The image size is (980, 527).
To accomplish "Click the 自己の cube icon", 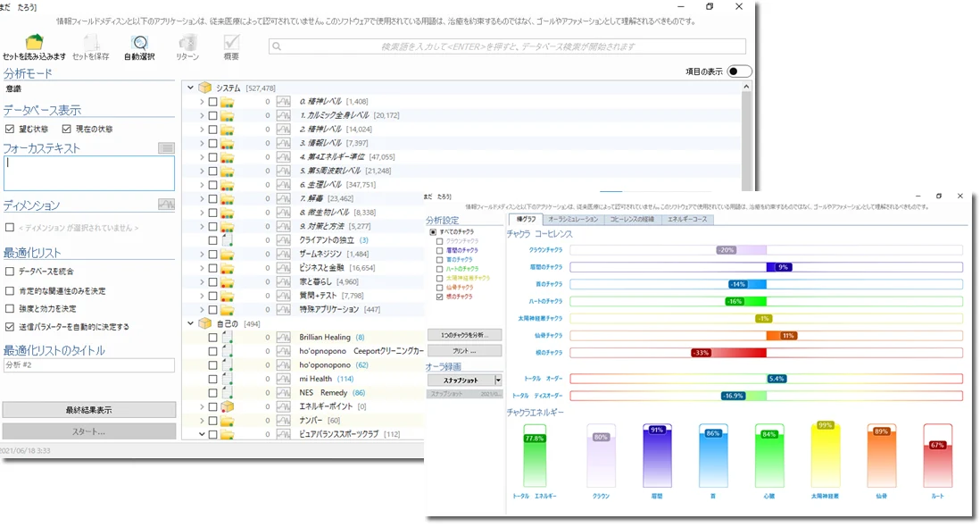I will pyautogui.click(x=205, y=324).
